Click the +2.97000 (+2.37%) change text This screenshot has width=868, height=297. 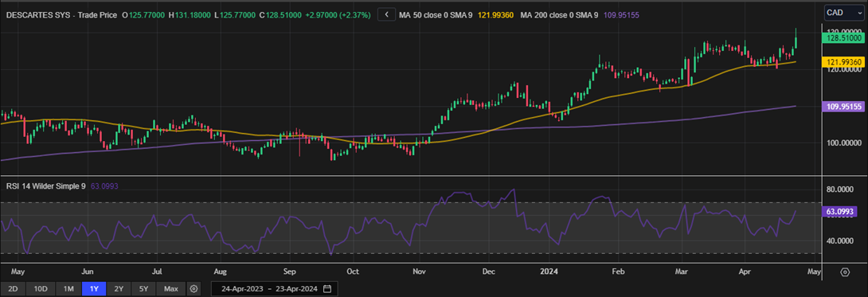point(337,15)
